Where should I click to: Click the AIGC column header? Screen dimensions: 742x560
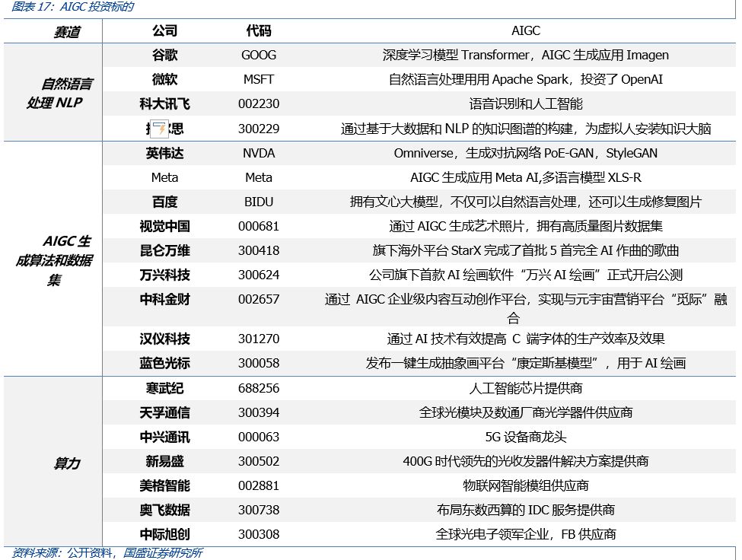[x=527, y=30]
